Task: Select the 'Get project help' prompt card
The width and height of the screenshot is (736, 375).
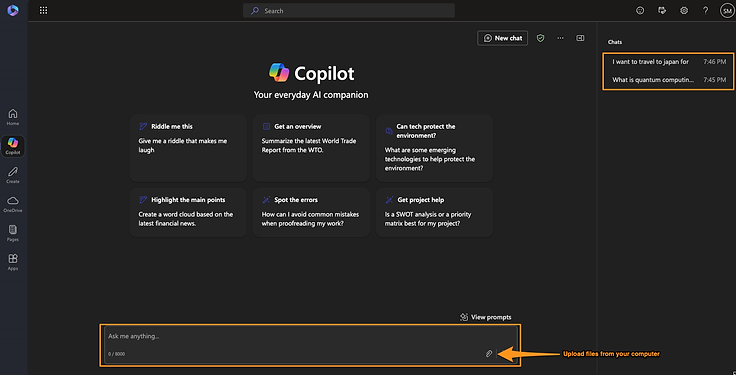Action: (434, 213)
